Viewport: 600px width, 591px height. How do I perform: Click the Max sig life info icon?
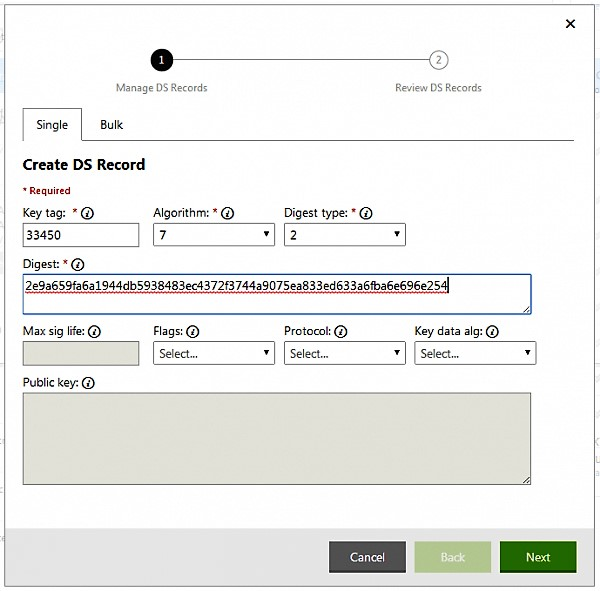pyautogui.click(x=94, y=331)
